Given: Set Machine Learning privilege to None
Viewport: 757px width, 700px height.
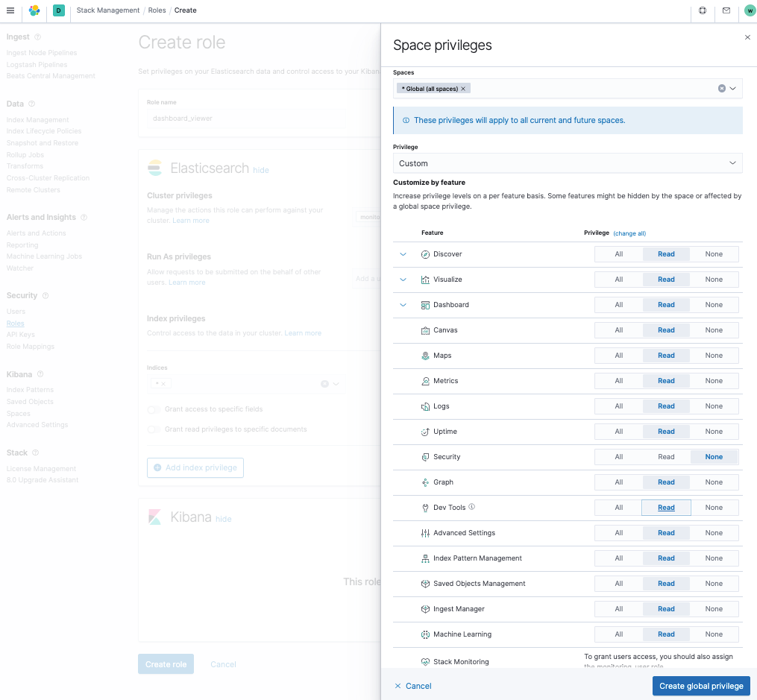Looking at the screenshot, I should (x=714, y=634).
